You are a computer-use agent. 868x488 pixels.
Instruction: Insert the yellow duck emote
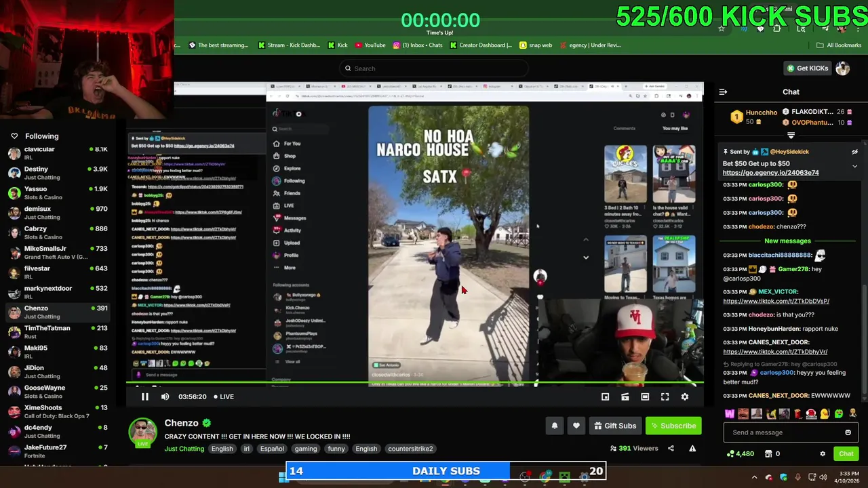[x=825, y=413]
